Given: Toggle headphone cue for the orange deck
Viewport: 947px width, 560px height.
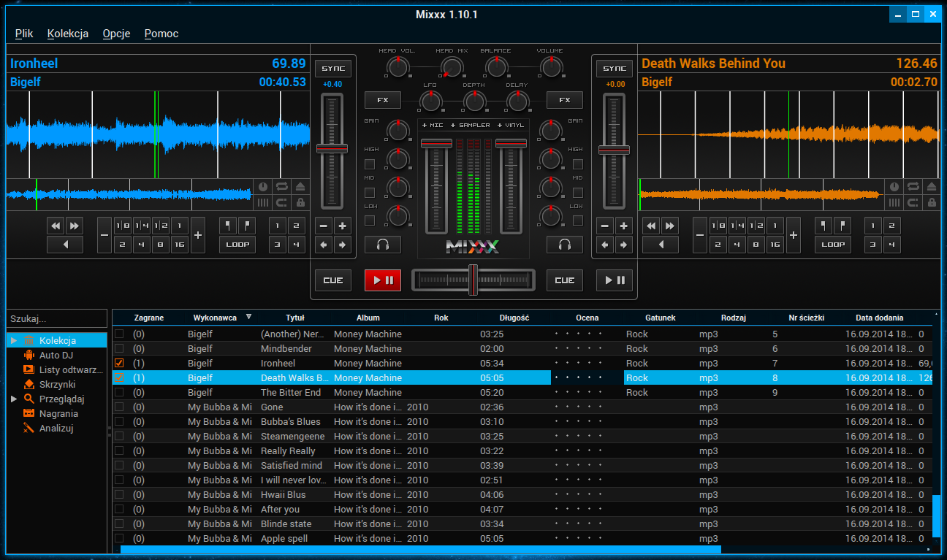Looking at the screenshot, I should click(x=565, y=245).
